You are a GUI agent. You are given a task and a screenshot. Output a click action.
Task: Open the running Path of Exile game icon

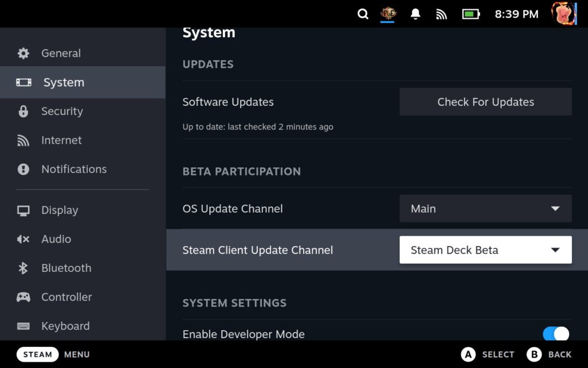tap(388, 14)
